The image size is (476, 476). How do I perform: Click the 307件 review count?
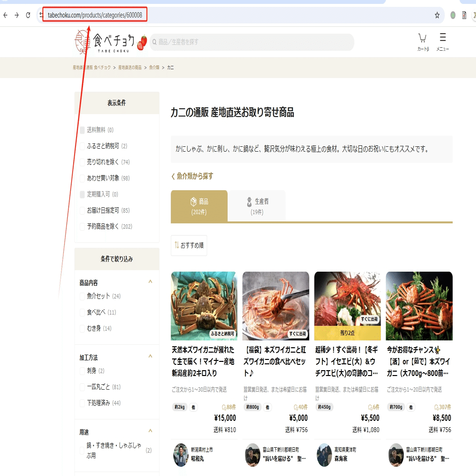tap(443, 407)
